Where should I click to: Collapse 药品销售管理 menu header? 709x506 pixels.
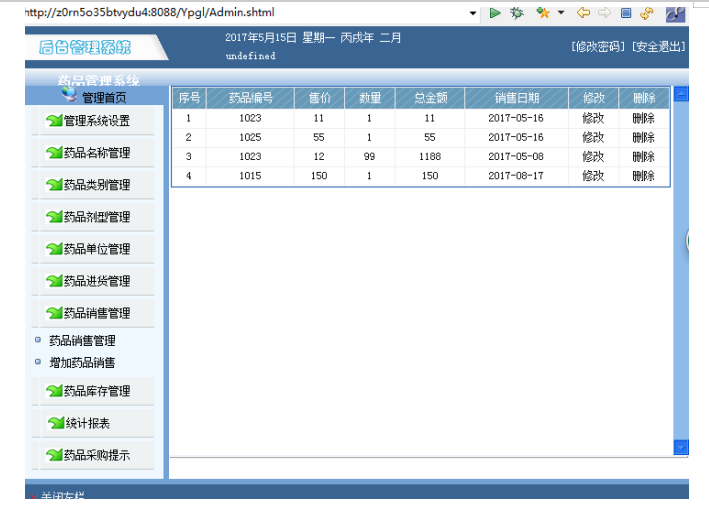pos(97,313)
